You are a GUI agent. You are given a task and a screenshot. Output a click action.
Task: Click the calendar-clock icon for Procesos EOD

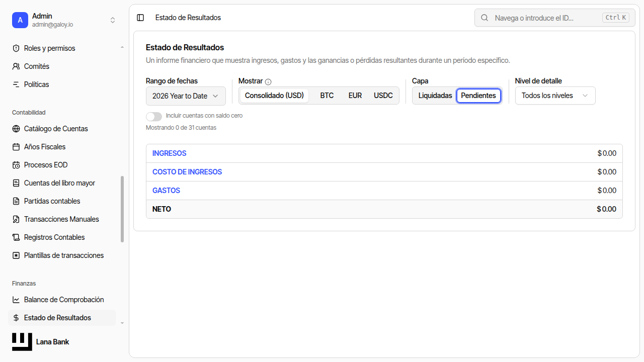point(16,165)
